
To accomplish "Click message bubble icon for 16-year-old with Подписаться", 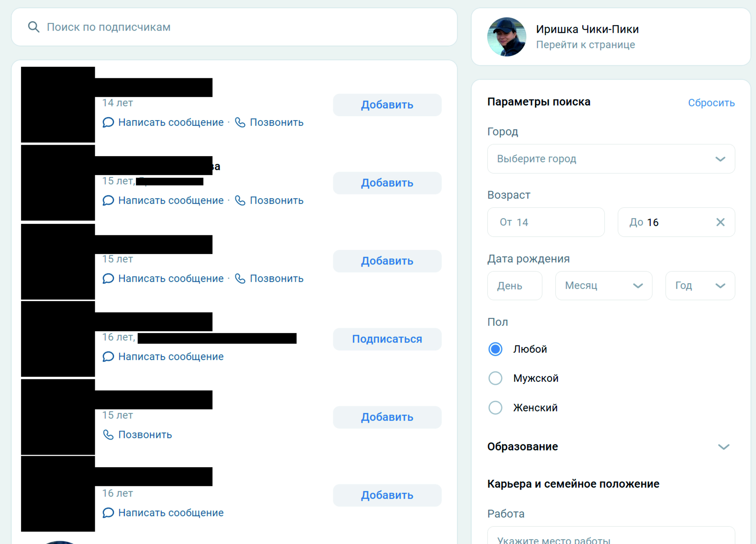I will click(x=108, y=357).
